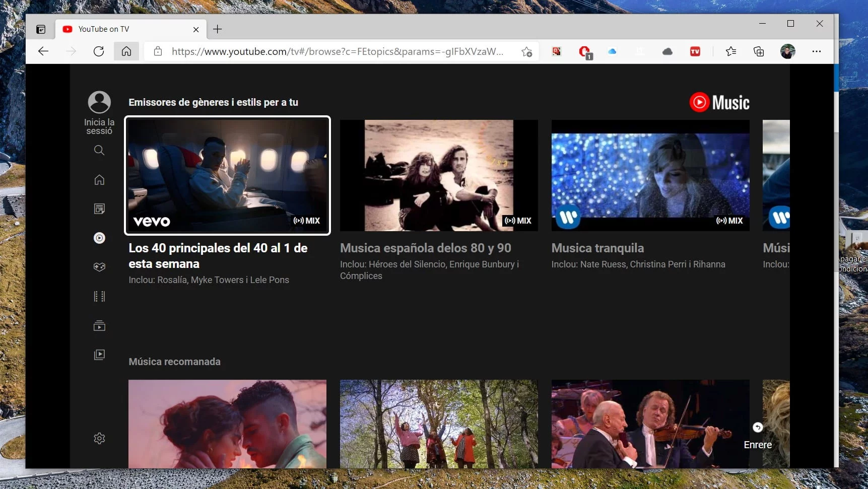868x489 pixels.
Task: Select the YouTube on TV tab
Action: coord(131,29)
